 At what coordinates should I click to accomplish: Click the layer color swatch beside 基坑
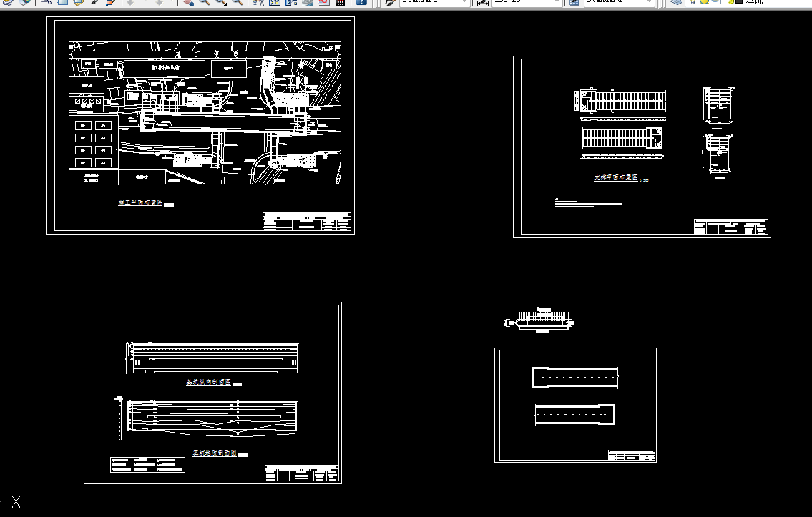click(739, 1)
